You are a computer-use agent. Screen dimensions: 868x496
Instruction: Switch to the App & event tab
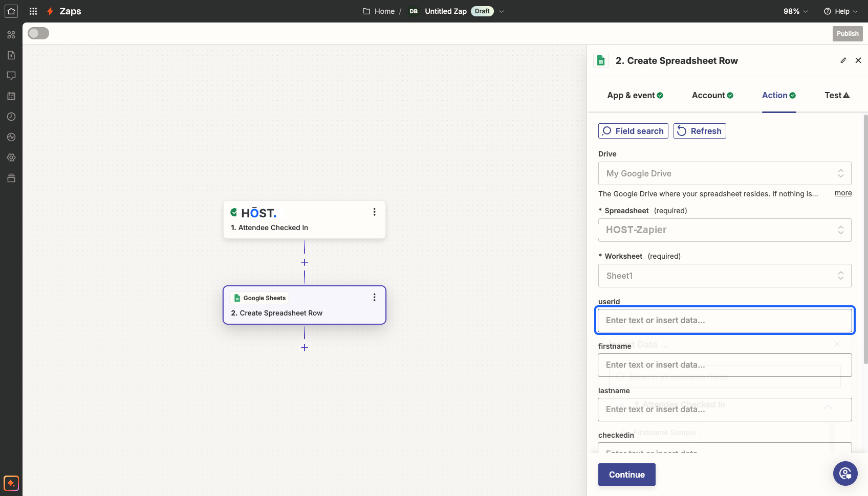635,95
